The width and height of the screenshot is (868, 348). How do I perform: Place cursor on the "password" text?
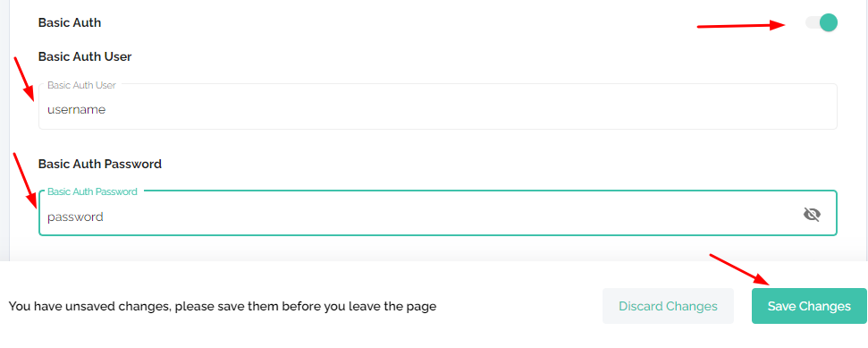click(75, 217)
